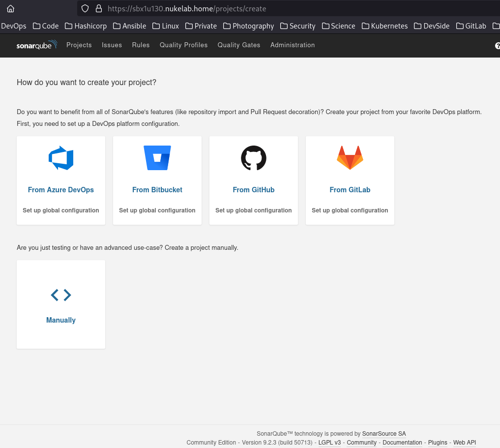Click the Bitbucket bucket logo icon
This screenshot has height=448, width=500.
[157, 158]
